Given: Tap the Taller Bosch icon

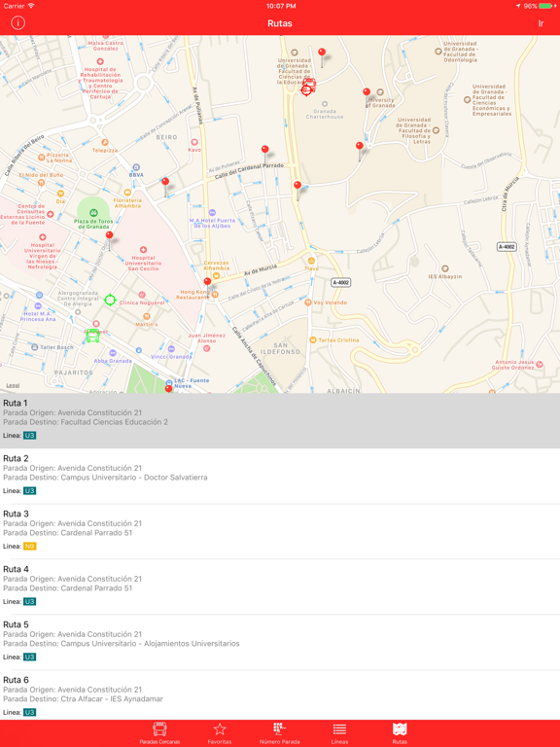Looking at the screenshot, I should pyautogui.click(x=34, y=347).
